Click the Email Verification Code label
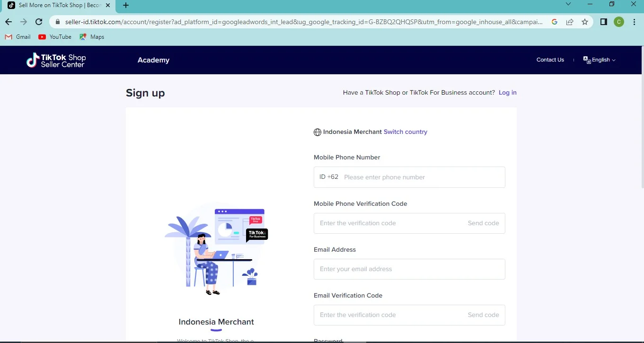This screenshot has width=644, height=343. (x=348, y=296)
